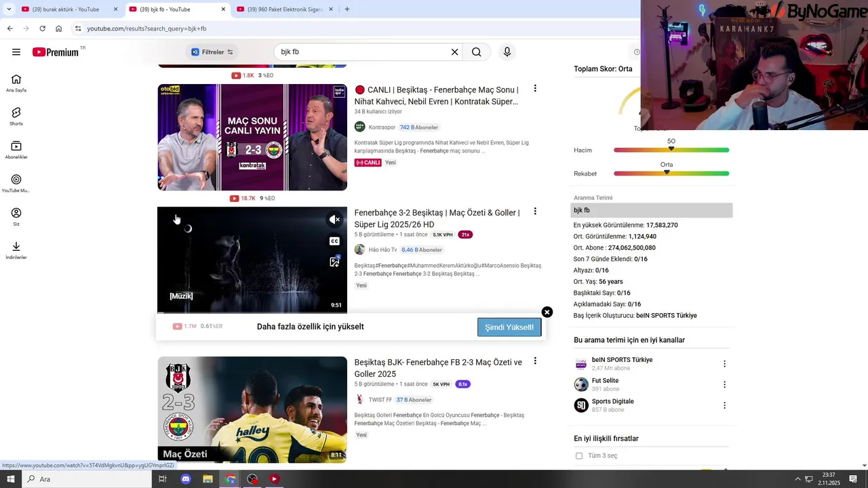This screenshot has height=488, width=868.
Task: Open Chrome from the taskbar
Action: click(x=231, y=479)
